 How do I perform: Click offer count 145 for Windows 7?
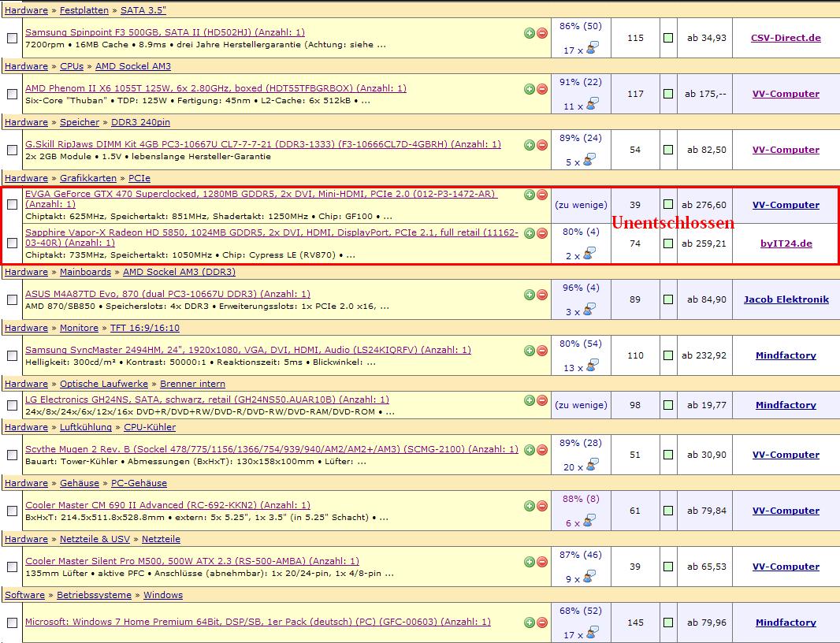pyautogui.click(x=635, y=623)
